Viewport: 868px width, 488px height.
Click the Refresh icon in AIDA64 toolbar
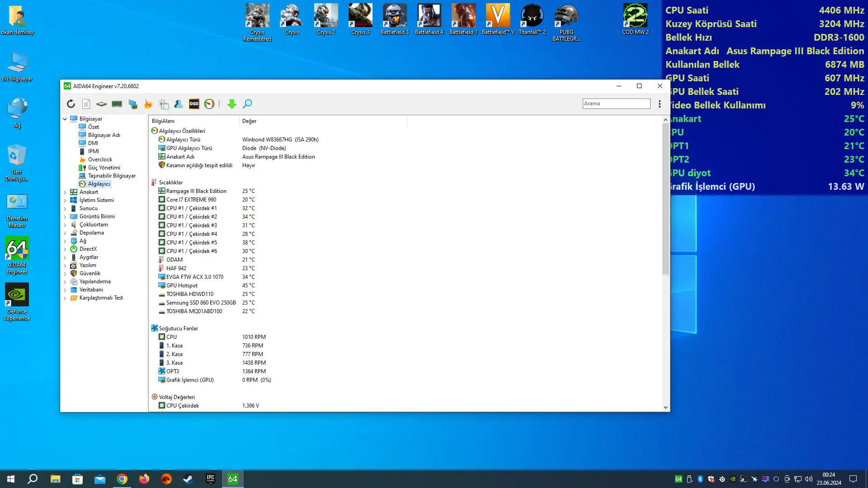[x=71, y=104]
